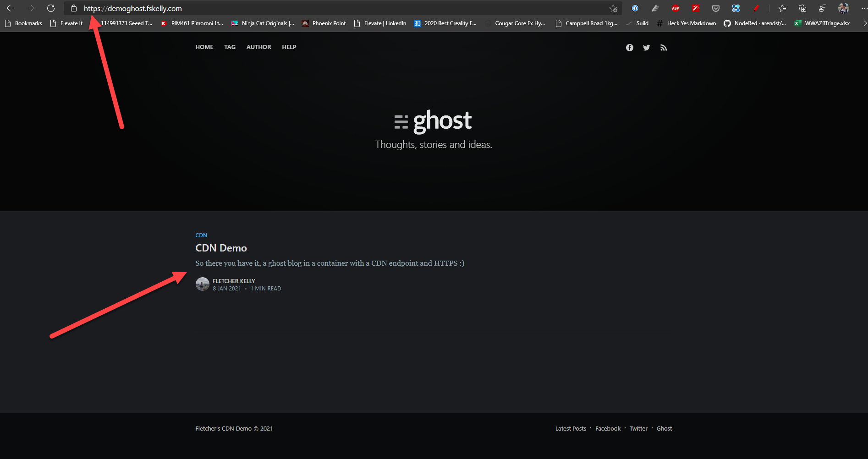The height and width of the screenshot is (459, 868).
Task: Click the 8 JAN 2021 date
Action: pos(227,289)
